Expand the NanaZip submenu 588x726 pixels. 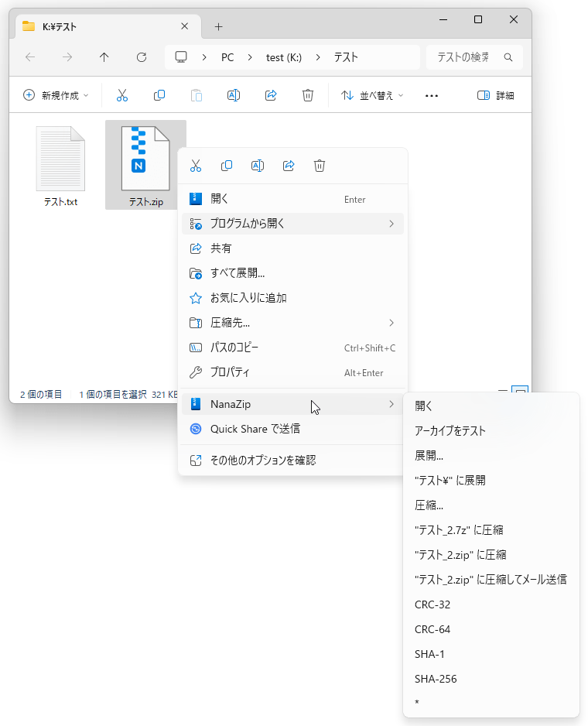point(292,404)
